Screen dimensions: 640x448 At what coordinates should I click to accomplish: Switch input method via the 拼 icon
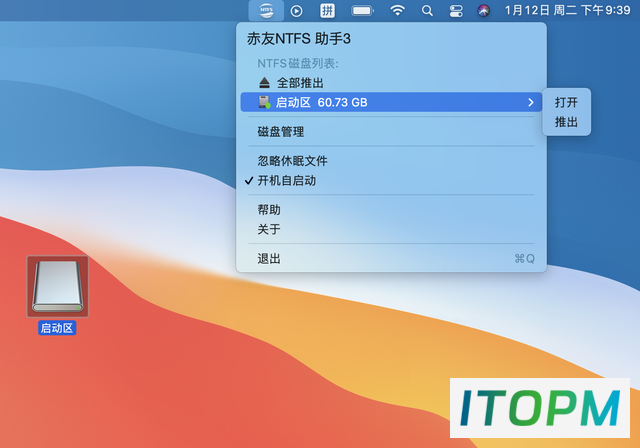click(327, 11)
